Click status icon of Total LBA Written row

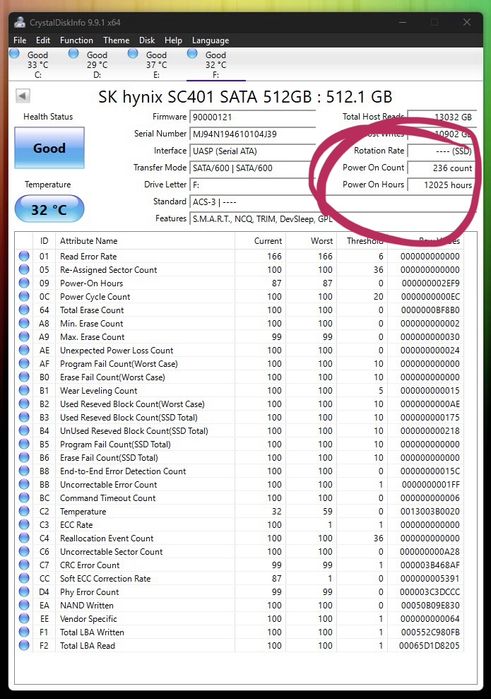24,632
